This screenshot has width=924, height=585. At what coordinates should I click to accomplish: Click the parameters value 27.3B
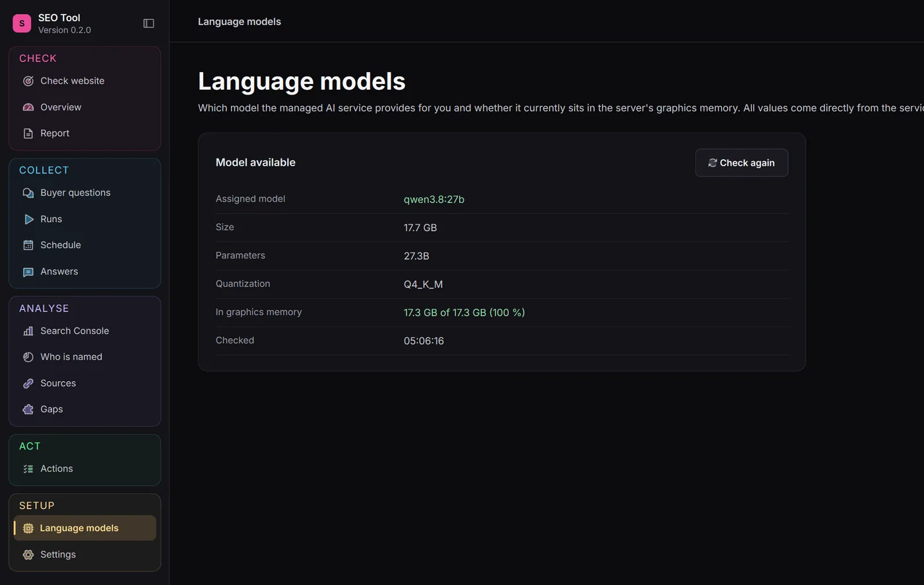[x=416, y=256]
